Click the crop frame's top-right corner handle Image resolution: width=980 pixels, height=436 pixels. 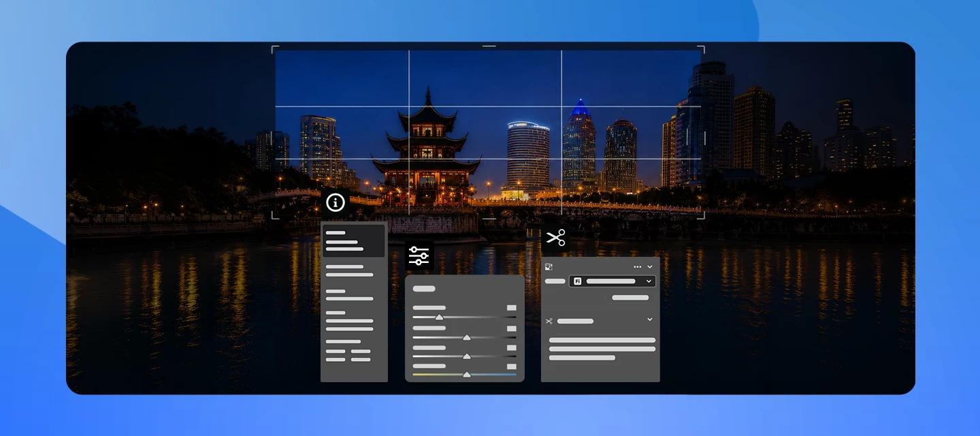(702, 49)
